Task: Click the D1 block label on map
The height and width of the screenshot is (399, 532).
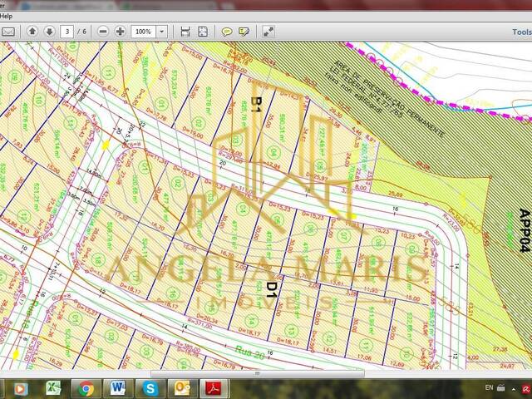Action: pyautogui.click(x=271, y=290)
